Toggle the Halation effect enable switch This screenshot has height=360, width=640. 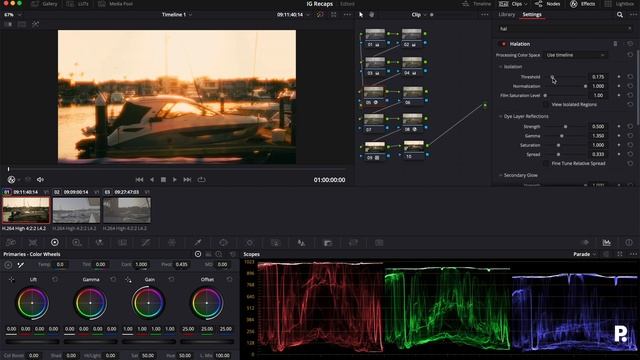click(x=504, y=44)
